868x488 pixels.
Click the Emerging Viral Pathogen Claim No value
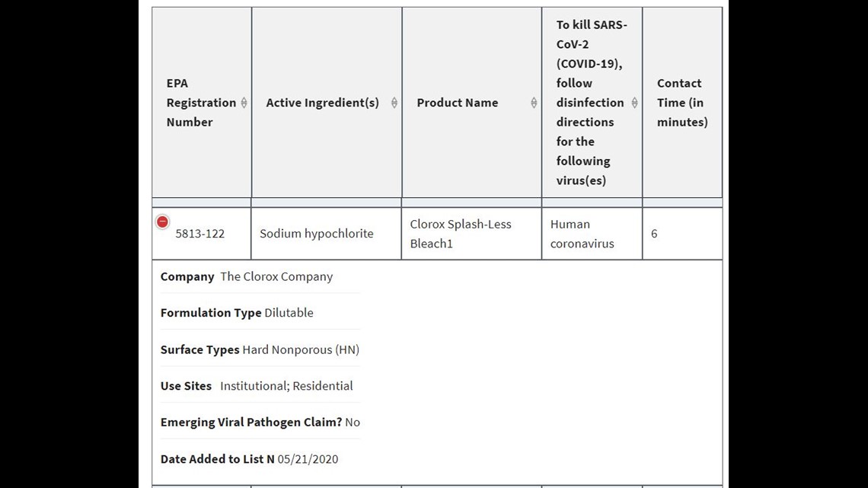(x=352, y=423)
